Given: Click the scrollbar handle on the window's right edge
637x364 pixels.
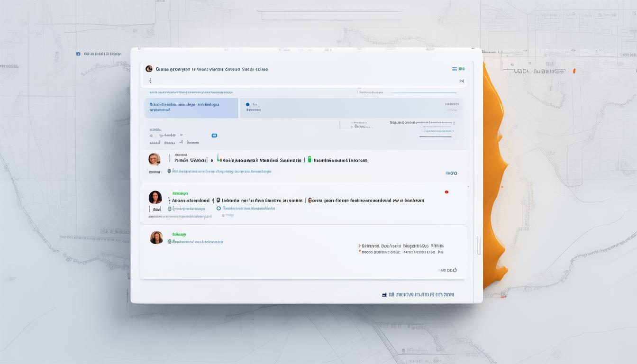Looking at the screenshot, I should 479,245.
